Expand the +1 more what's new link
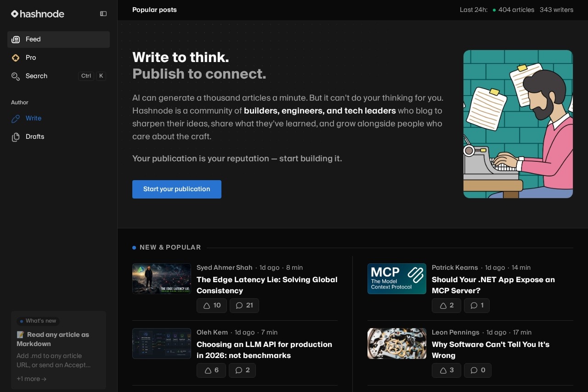Viewport: 588px width, 392px height. pos(32,379)
